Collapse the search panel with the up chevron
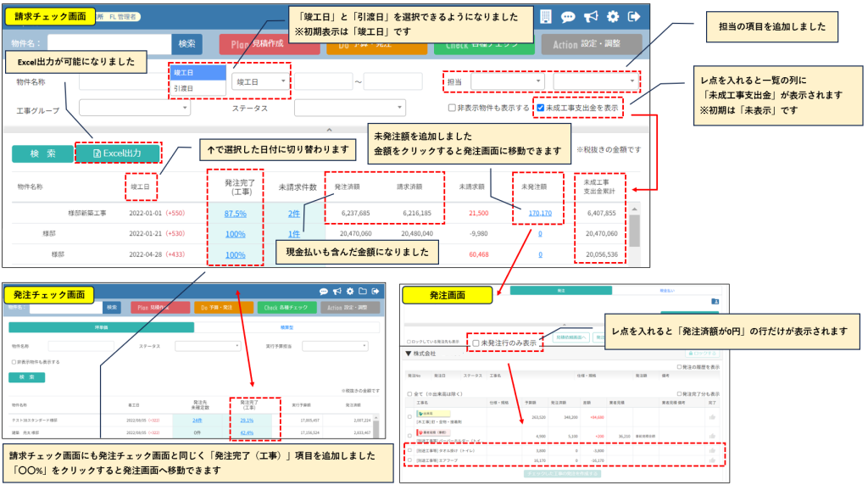 330,130
